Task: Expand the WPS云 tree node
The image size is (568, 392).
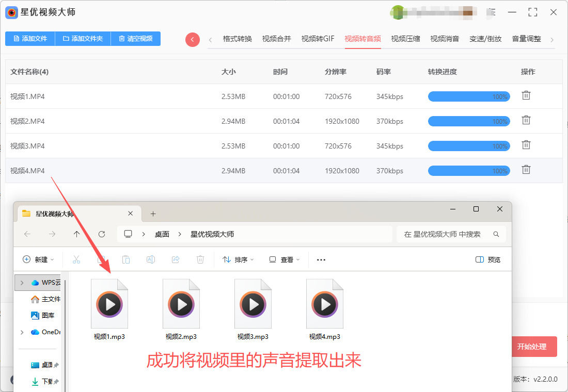Action: click(22, 283)
